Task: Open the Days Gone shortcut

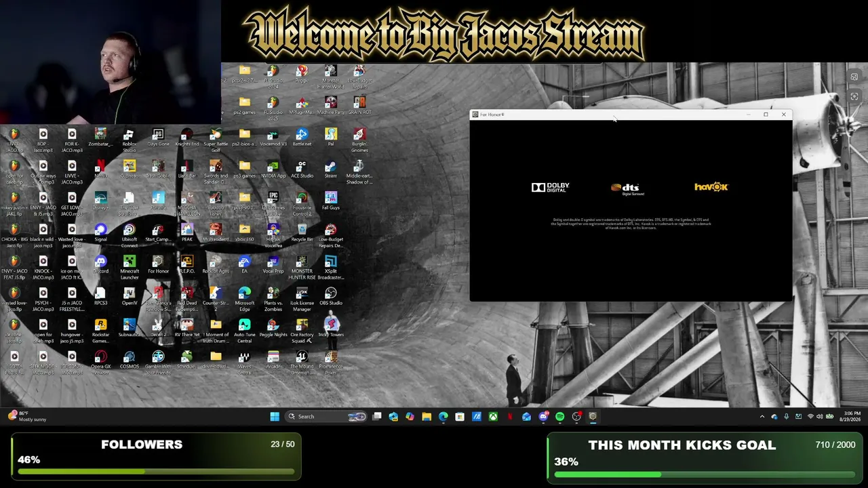Action: click(158, 137)
